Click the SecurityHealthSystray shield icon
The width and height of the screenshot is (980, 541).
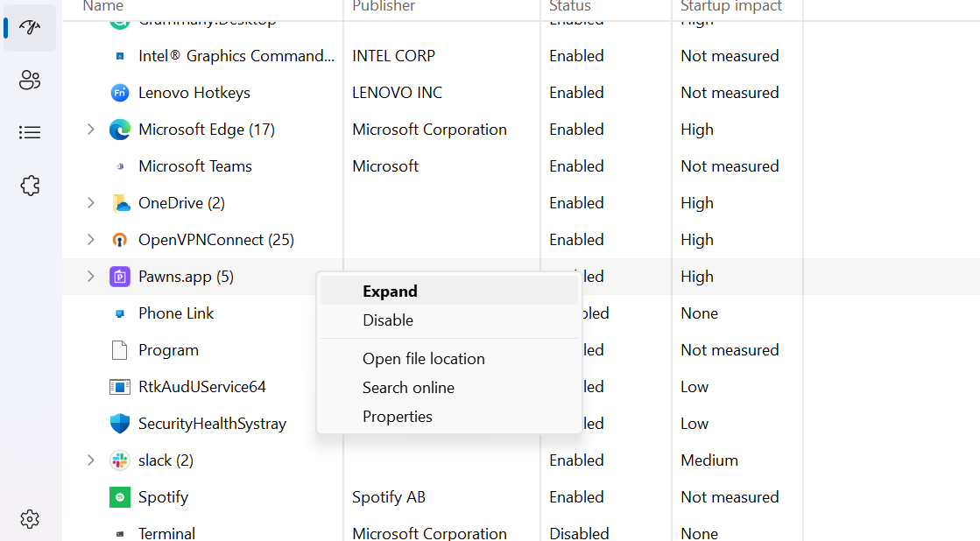point(120,424)
